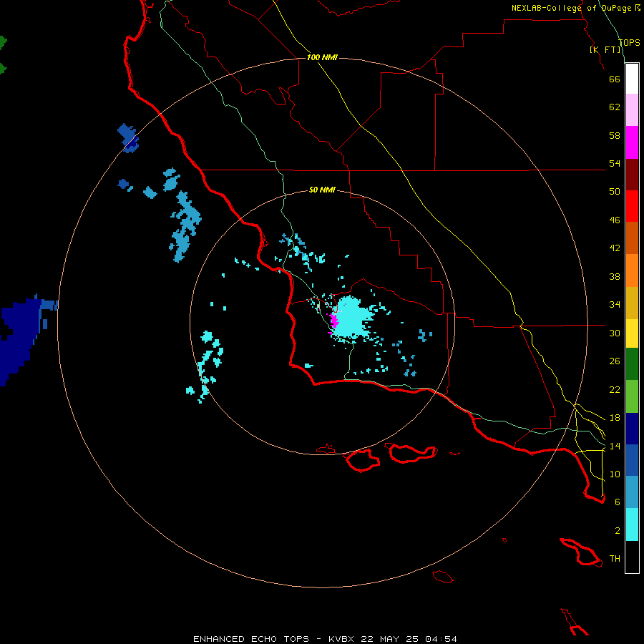Click the magenta high echo top cell

point(333,321)
